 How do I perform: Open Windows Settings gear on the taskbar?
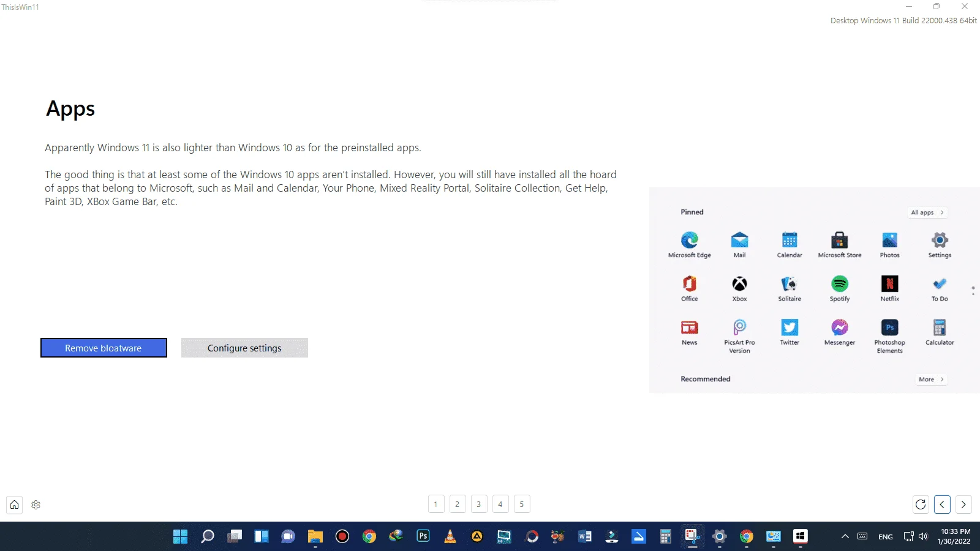point(720,536)
